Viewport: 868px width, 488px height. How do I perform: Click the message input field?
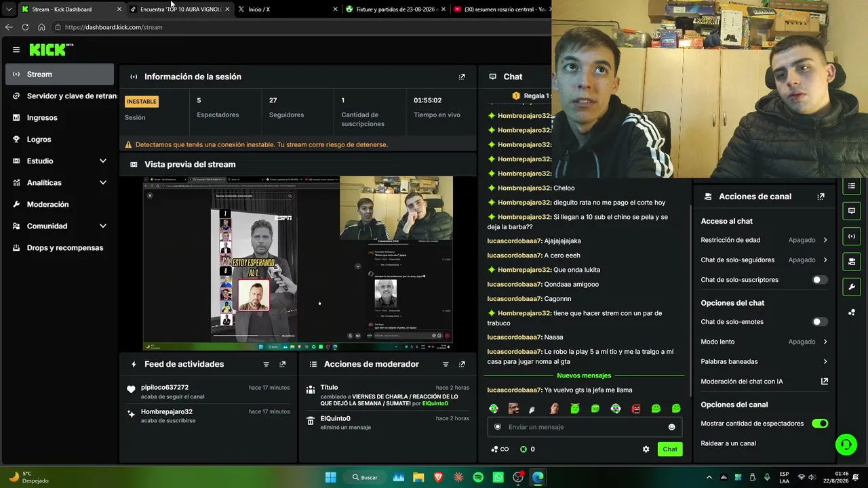585,427
